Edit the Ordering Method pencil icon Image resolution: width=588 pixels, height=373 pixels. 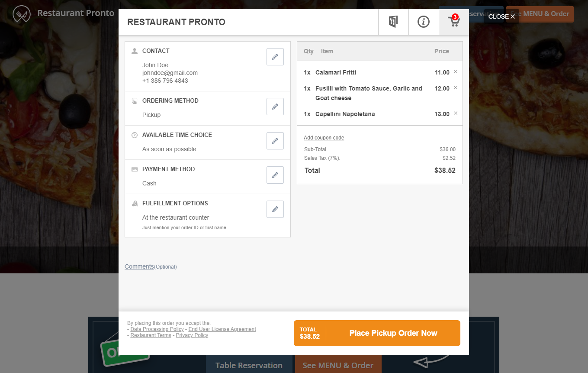point(275,107)
